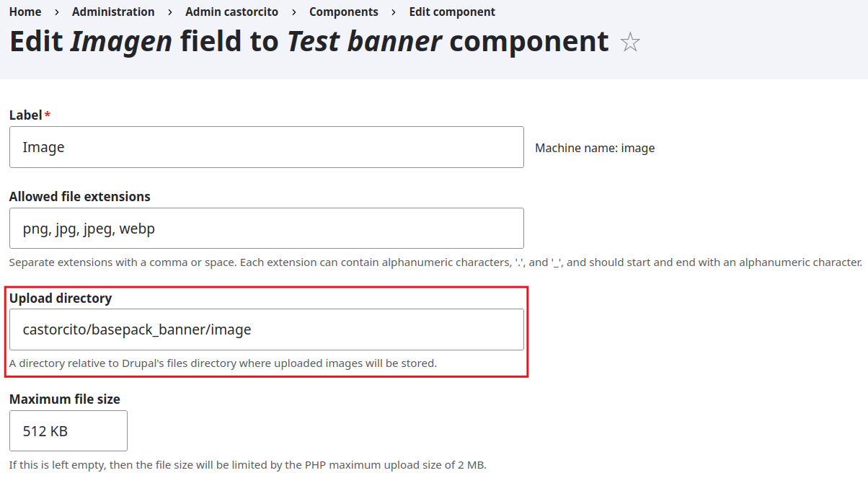This screenshot has height=491, width=868.
Task: Focus the Upload directory text field
Action: 266,329
